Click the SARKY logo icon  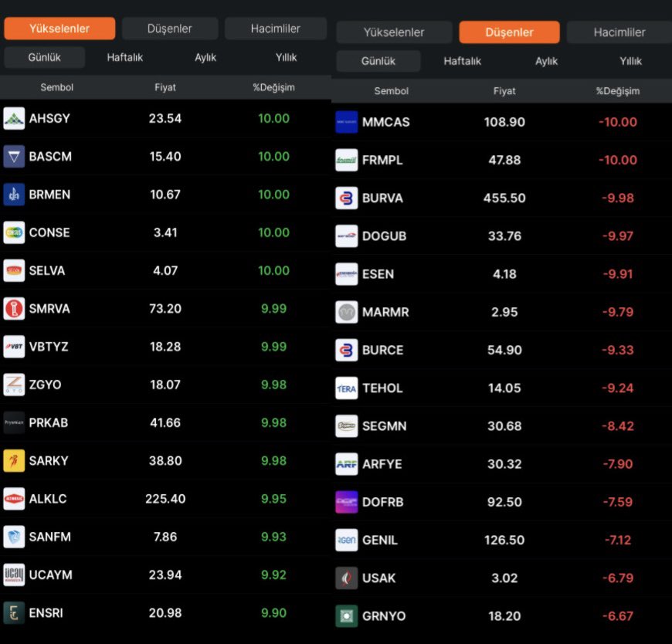[14, 460]
